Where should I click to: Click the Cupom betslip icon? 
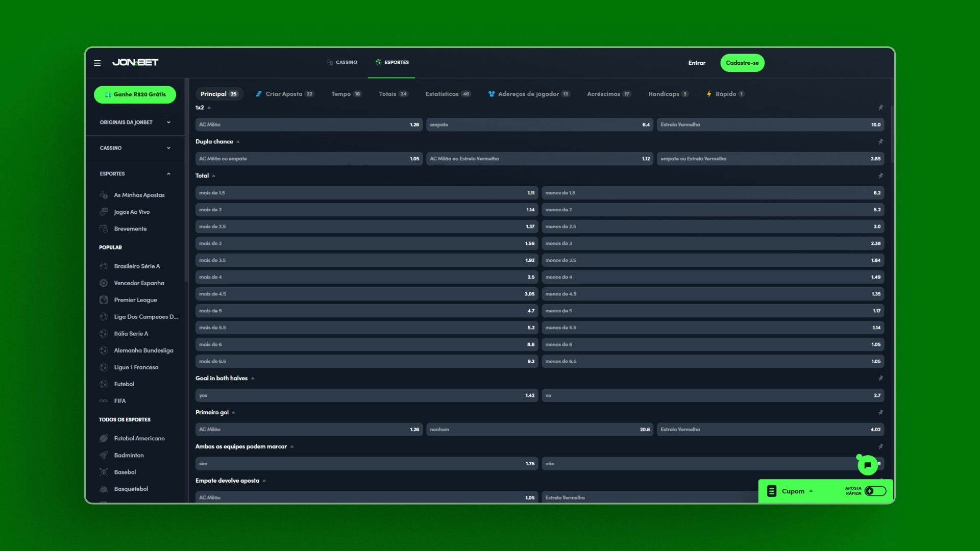click(x=772, y=491)
